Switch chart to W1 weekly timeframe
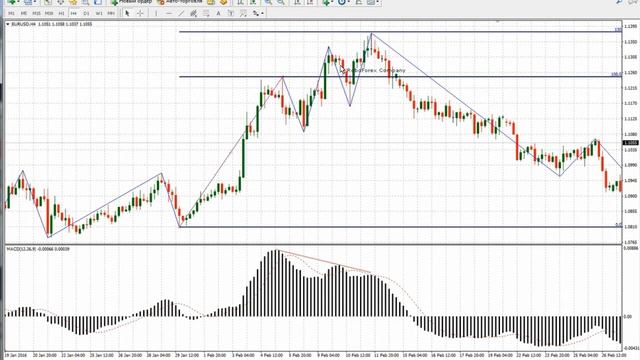 click(x=99, y=13)
